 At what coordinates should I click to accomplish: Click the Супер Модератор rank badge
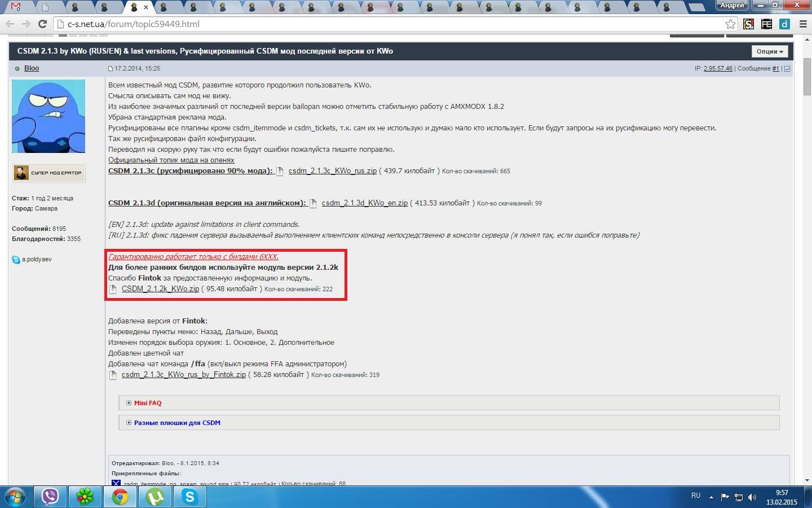[x=48, y=173]
